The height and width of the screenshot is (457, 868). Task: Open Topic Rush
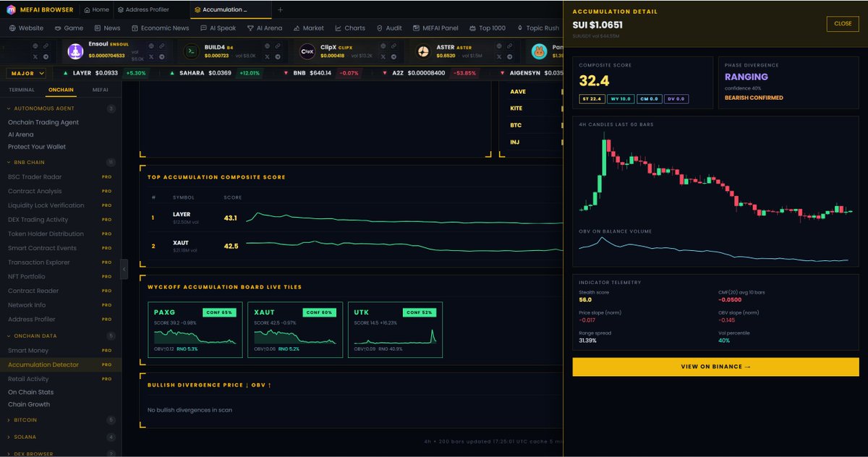click(x=538, y=28)
